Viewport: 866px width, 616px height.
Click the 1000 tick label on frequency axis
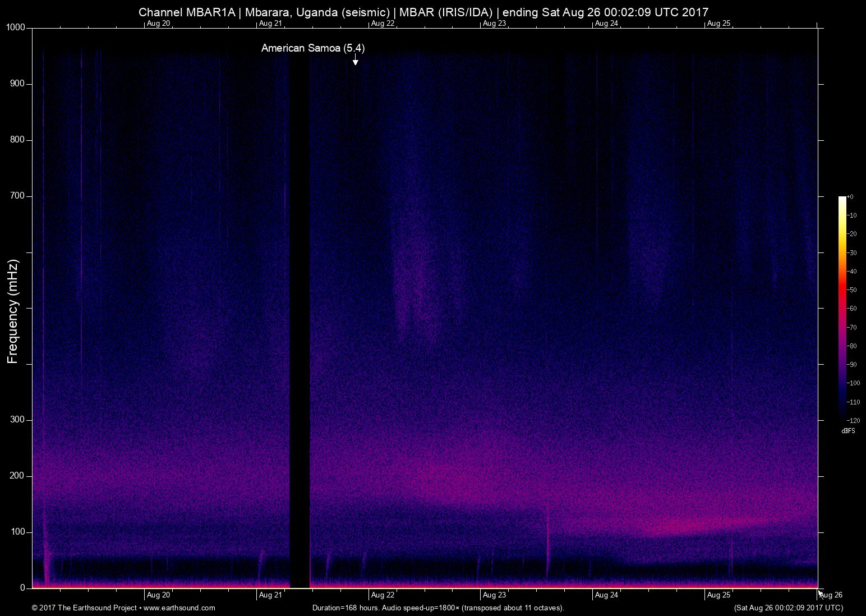tap(16, 27)
